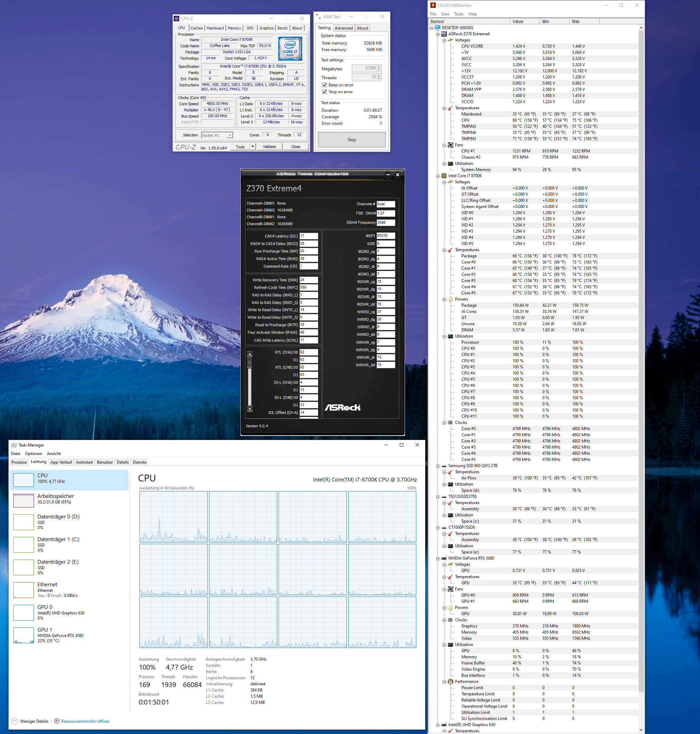The width and height of the screenshot is (700, 734).
Task: Click the Value column header in HWMonitor
Action: click(525, 21)
